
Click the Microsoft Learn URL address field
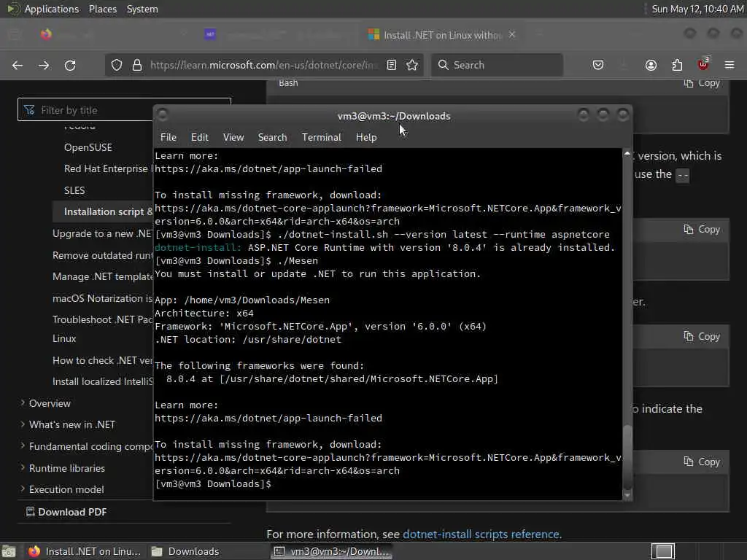264,65
